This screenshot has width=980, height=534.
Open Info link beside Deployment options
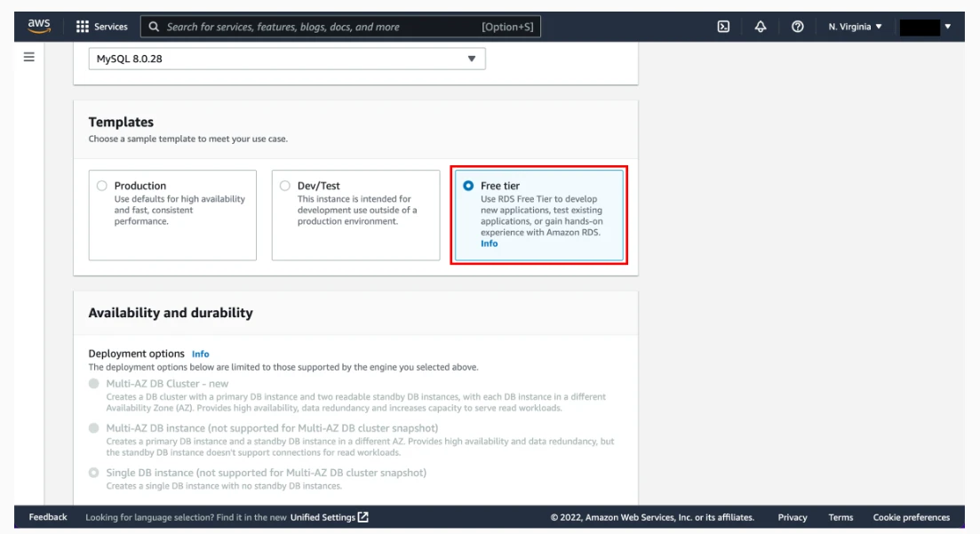pyautogui.click(x=201, y=354)
